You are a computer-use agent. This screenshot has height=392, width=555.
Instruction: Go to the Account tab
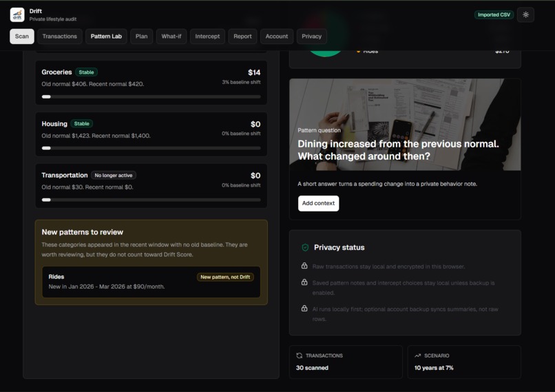tap(277, 37)
